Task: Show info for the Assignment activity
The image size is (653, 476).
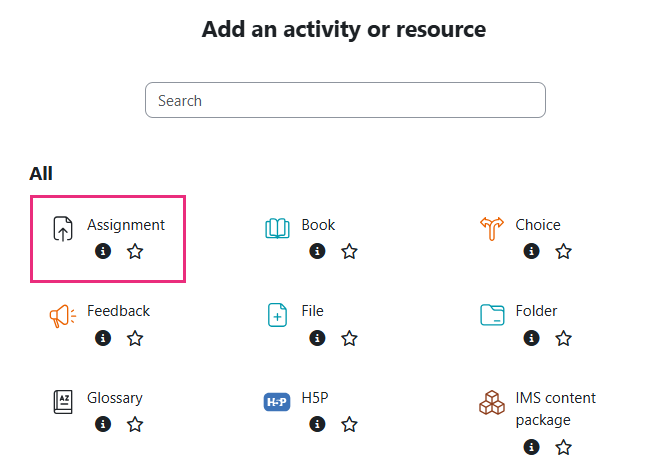Action: [103, 252]
